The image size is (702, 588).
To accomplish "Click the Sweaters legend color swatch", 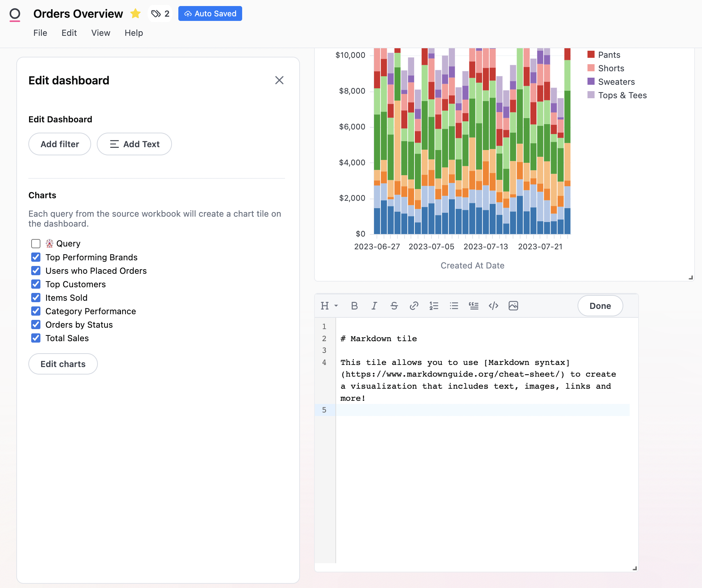I will [591, 81].
